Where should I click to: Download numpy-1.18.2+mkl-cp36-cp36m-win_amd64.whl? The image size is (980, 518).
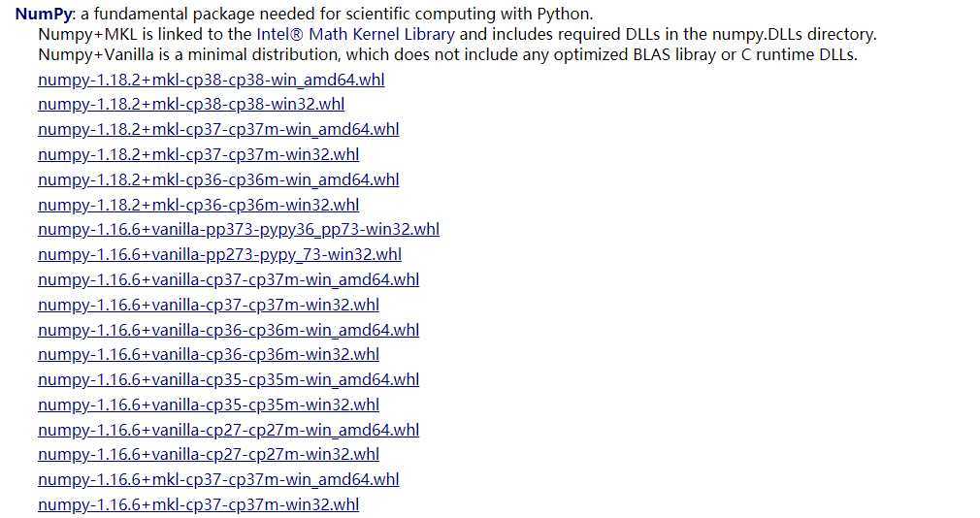pos(218,180)
